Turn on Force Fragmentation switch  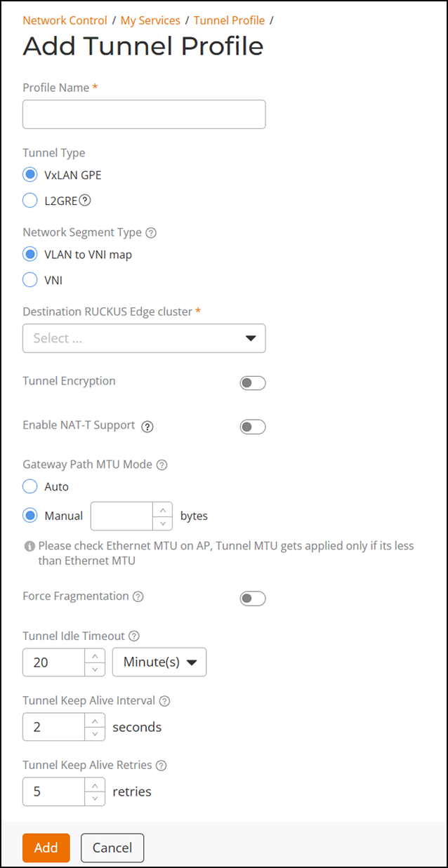click(x=253, y=599)
